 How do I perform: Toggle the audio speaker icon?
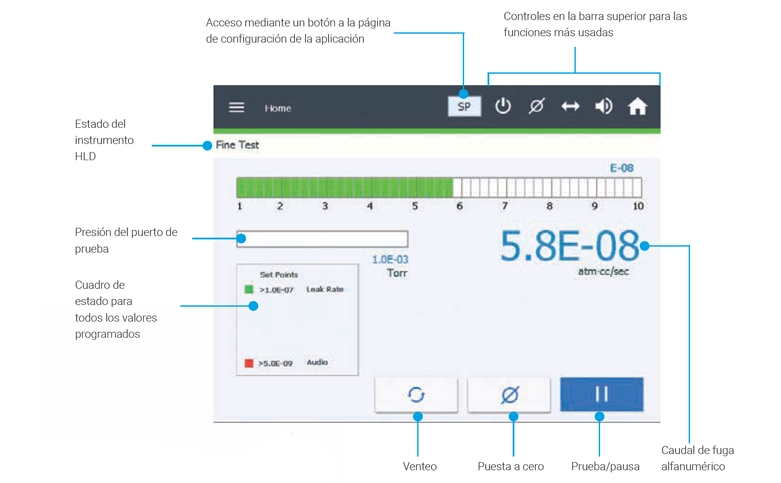point(604,106)
